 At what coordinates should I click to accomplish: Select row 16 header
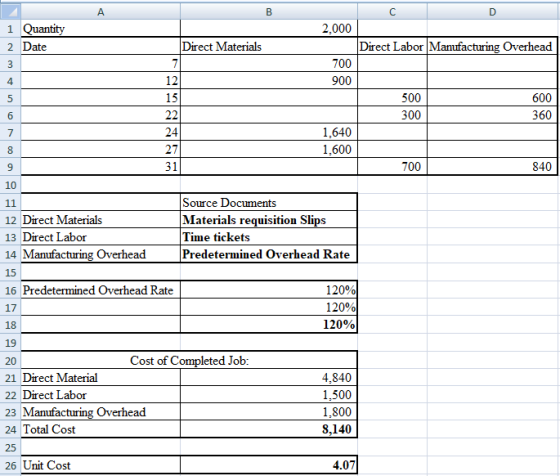[x=10, y=290]
